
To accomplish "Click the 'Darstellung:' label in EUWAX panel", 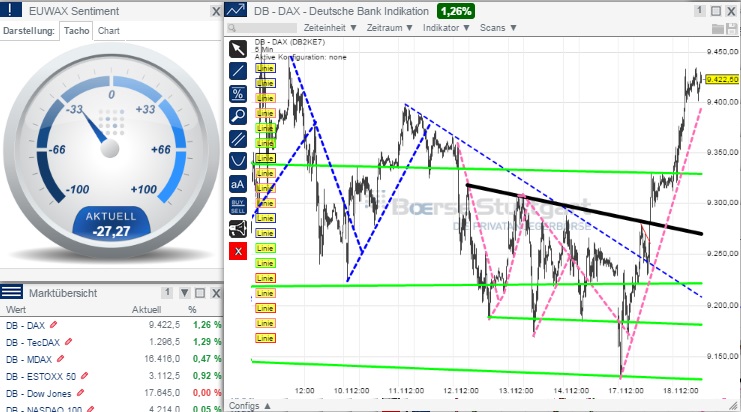I will pyautogui.click(x=29, y=31).
